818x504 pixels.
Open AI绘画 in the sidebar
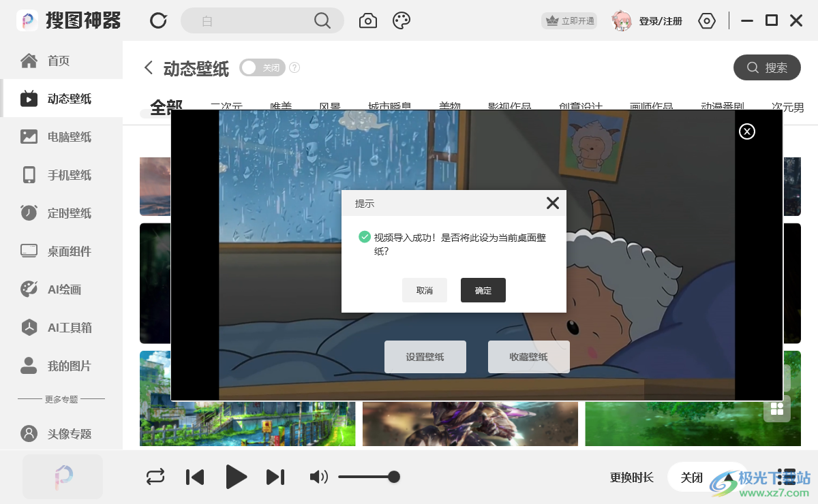click(x=61, y=289)
